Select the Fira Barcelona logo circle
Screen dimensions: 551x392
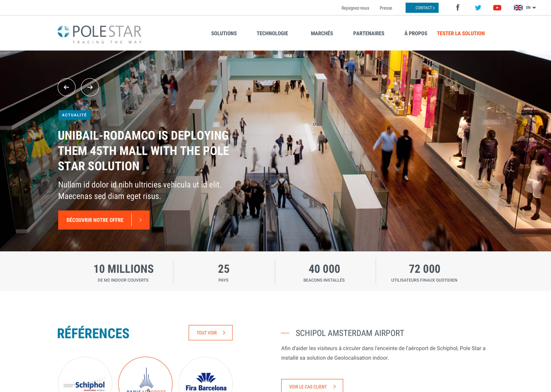(206, 374)
